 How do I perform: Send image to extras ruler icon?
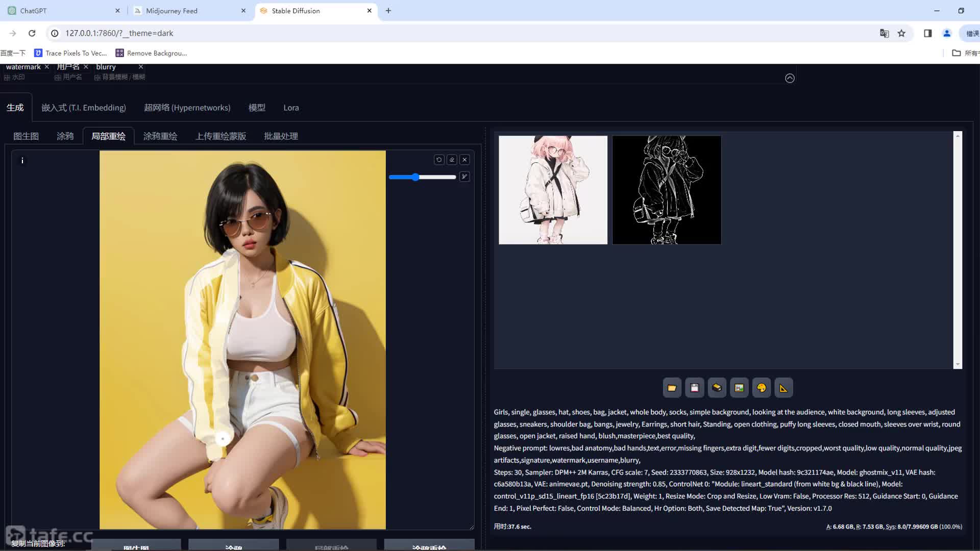(783, 388)
